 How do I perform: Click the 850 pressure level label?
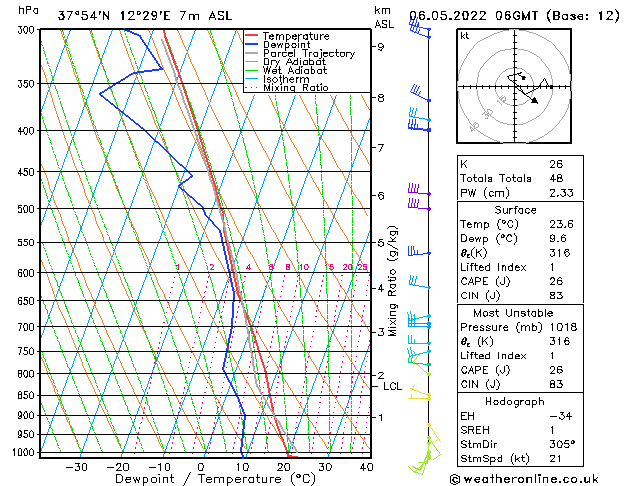[28, 395]
